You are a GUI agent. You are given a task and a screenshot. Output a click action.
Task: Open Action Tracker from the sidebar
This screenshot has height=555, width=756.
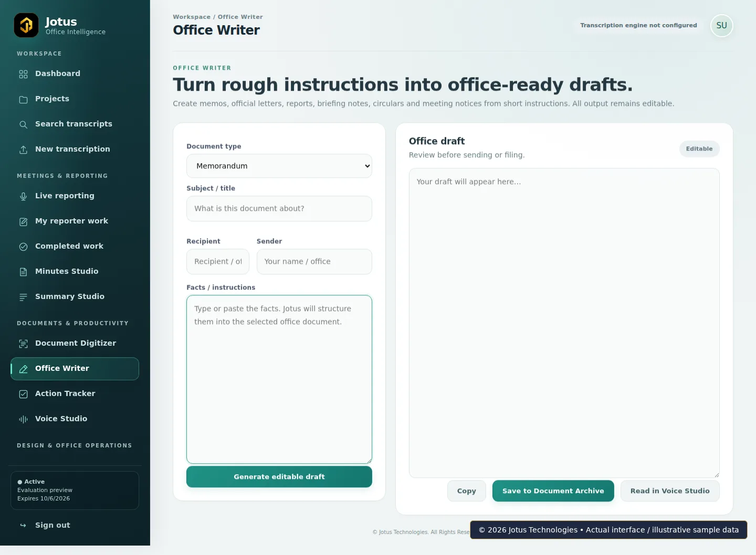pos(75,393)
